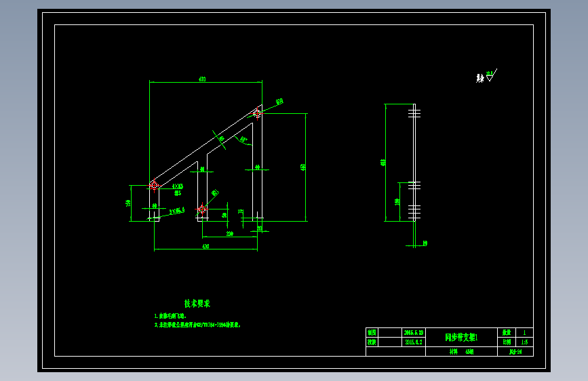Click the drawing number cell at bottom right
The width and height of the screenshot is (588, 381).
[x=515, y=352]
